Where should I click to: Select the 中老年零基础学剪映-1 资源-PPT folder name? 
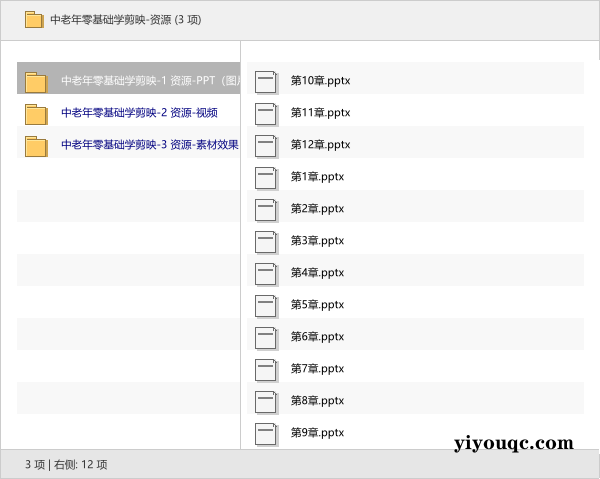[148, 81]
